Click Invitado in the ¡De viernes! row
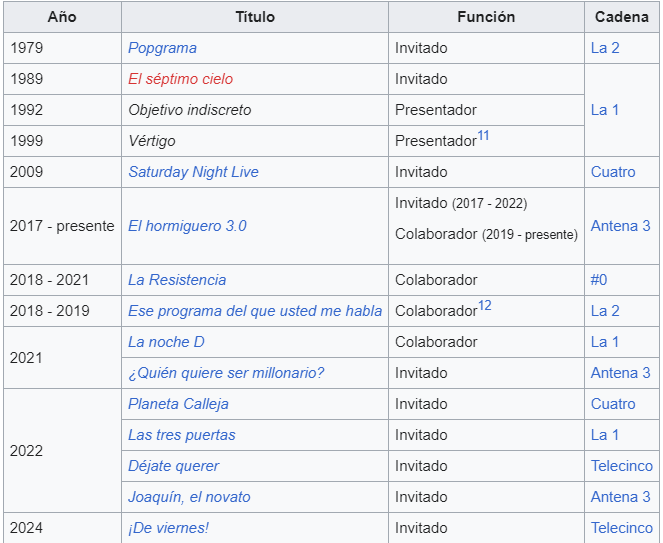663x543 pixels. coord(421,528)
